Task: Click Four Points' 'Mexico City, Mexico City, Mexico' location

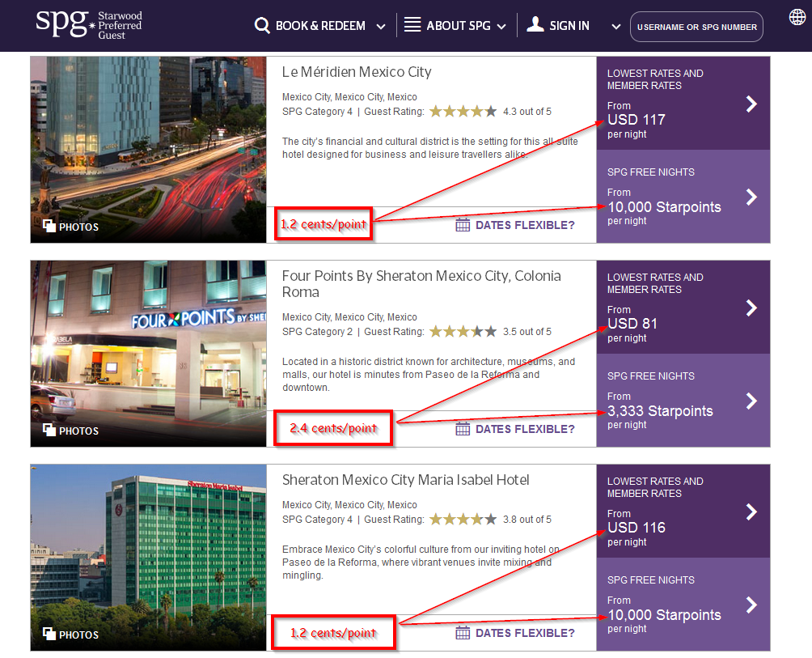Action: (x=349, y=317)
